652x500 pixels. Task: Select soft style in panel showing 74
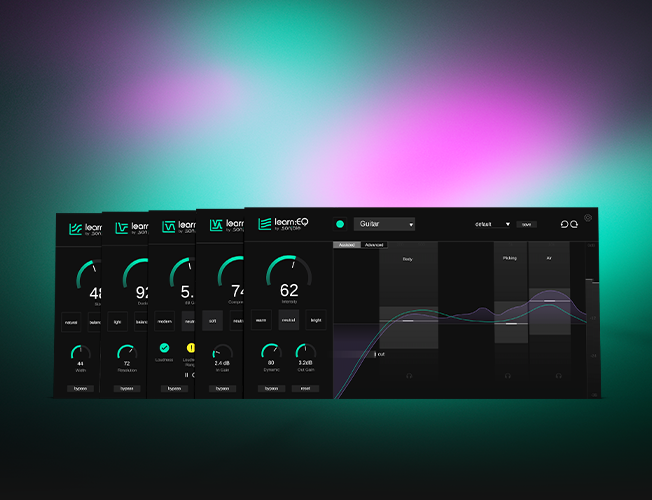pos(212,321)
